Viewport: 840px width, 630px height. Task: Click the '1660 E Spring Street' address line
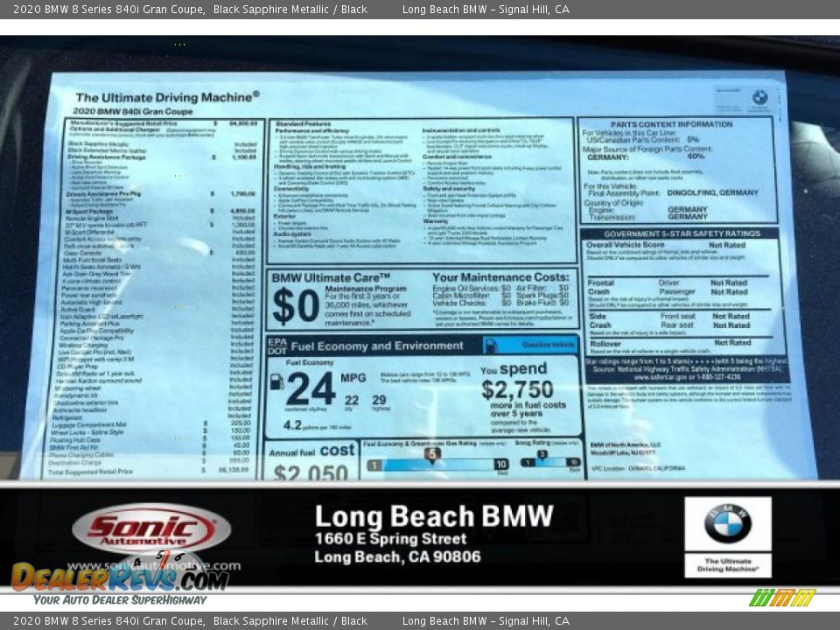tap(390, 539)
